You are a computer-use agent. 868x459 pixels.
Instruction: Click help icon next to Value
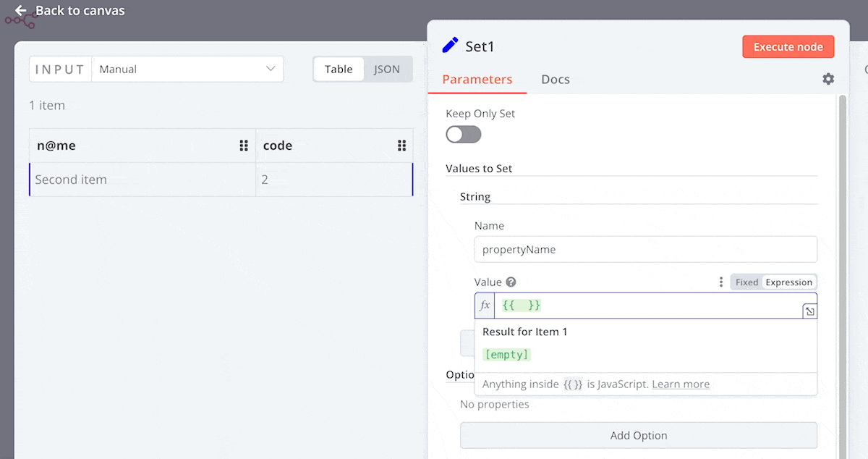[x=511, y=282]
